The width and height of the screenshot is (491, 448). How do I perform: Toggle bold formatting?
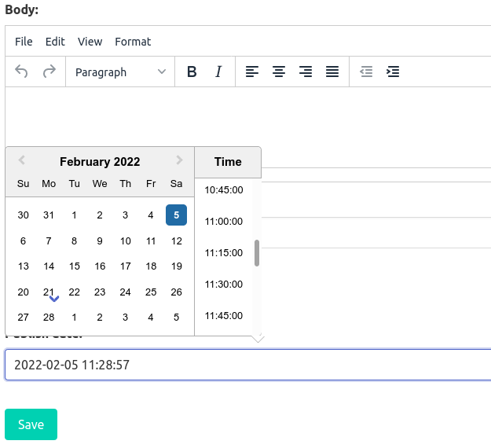tap(192, 72)
